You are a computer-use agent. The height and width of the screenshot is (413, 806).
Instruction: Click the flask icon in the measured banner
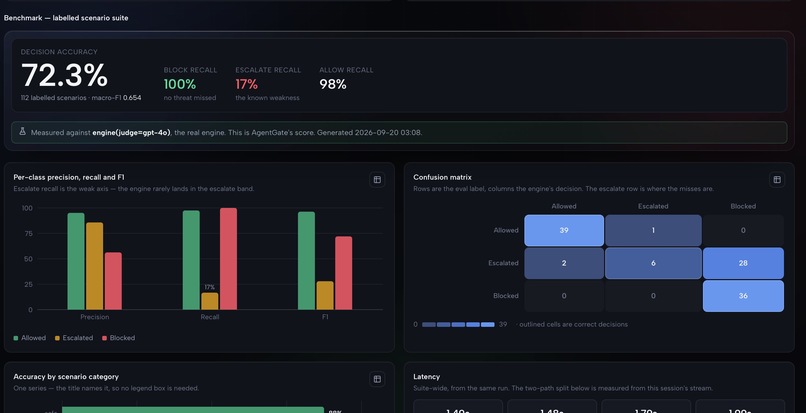tap(22, 132)
